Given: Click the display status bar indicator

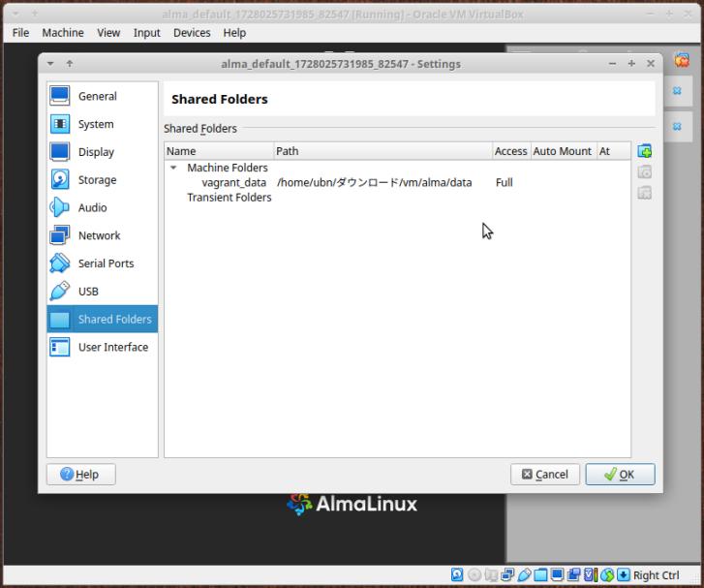Looking at the screenshot, I should coord(557,574).
